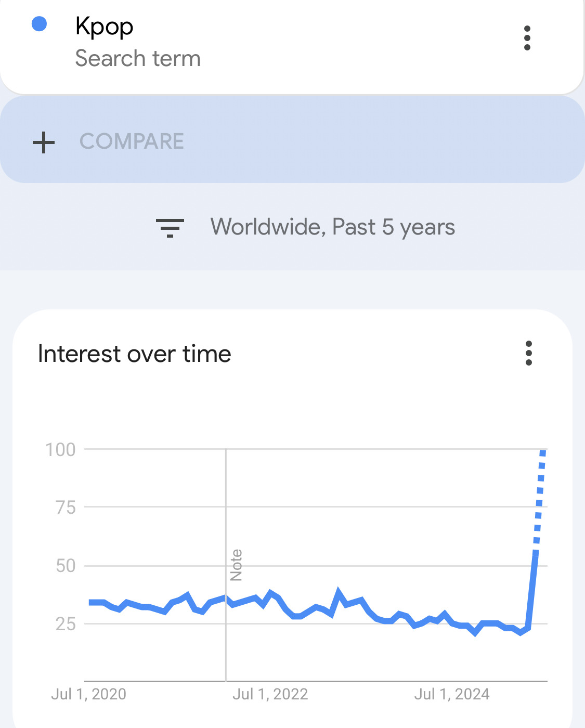Viewport: 585px width, 728px height.
Task: Select the Jul 1, 2020 axis label
Action: (88, 694)
